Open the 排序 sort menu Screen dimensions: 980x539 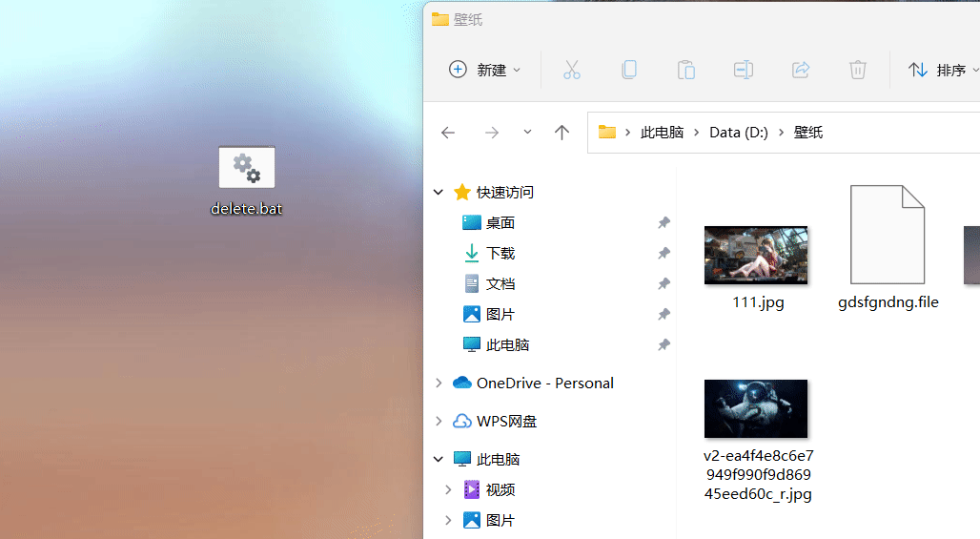[x=943, y=70]
